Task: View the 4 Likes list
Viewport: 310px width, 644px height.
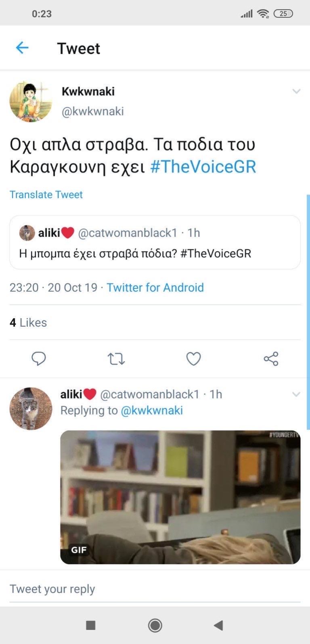Action: click(x=28, y=323)
